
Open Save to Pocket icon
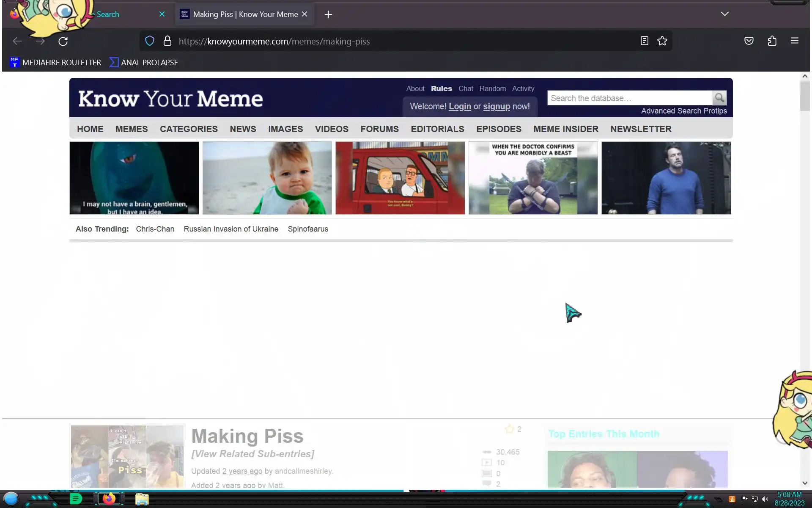749,41
